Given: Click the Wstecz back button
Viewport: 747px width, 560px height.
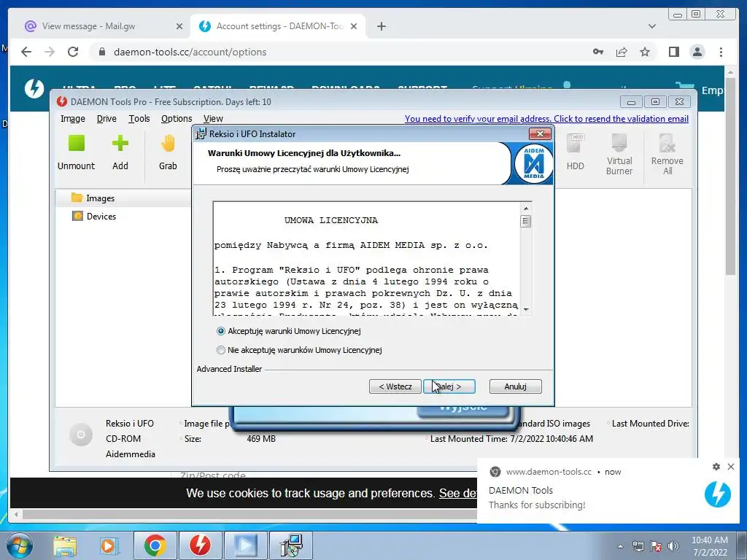Looking at the screenshot, I should coord(395,386).
